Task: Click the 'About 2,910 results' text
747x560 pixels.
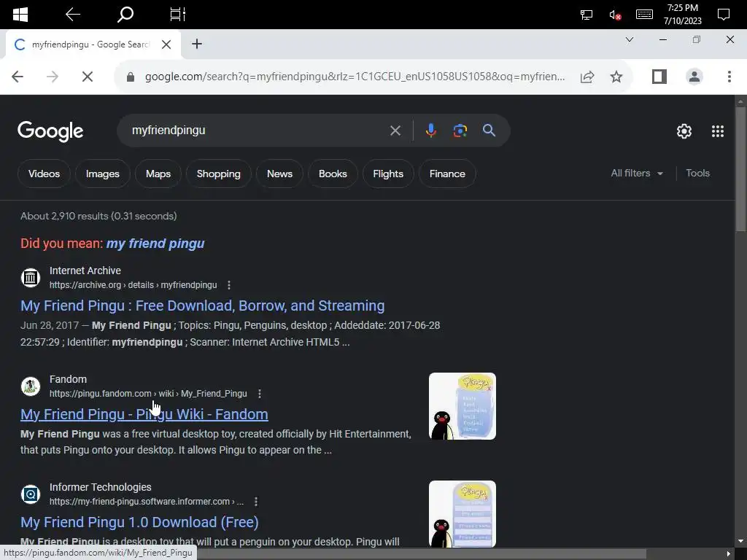Action: [x=98, y=216]
